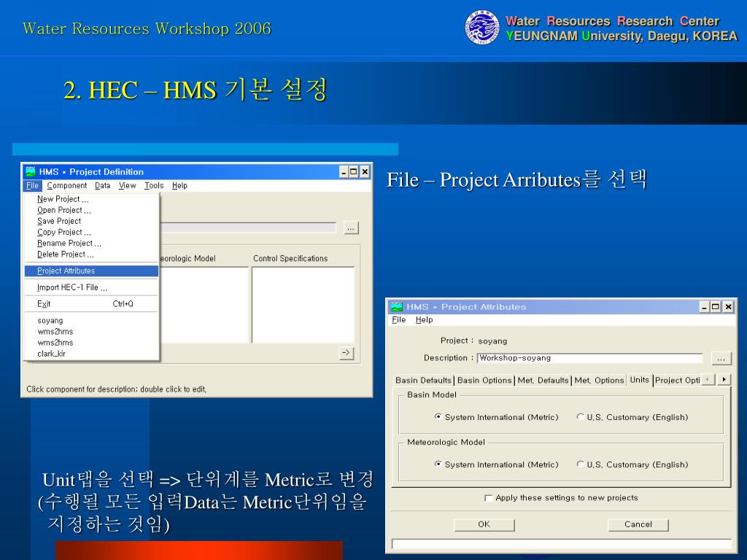Screen dimensions: 747x560
Task: Switch to the Basin Defaults tab
Action: (423, 380)
